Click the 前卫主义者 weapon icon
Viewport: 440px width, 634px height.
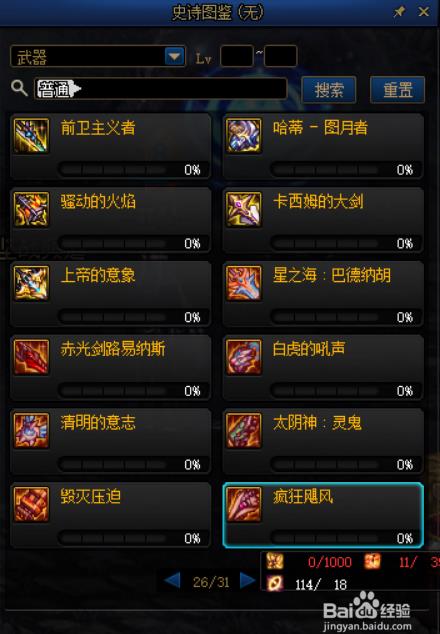[x=31, y=135]
